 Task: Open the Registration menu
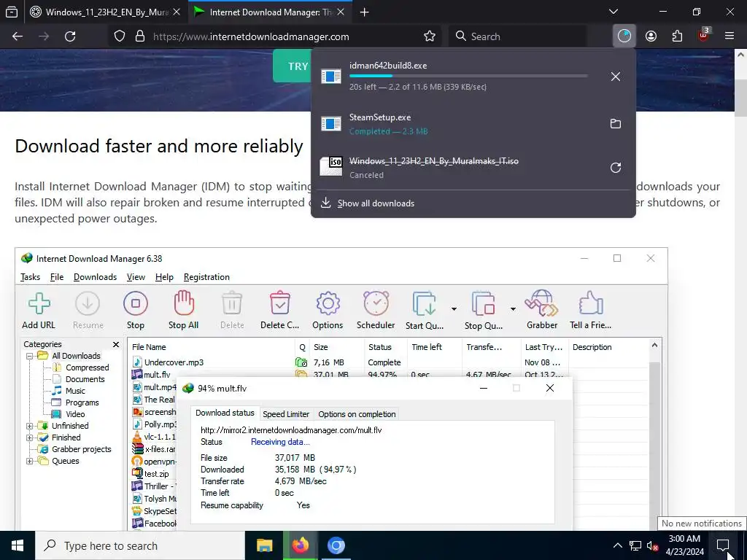[x=206, y=277]
